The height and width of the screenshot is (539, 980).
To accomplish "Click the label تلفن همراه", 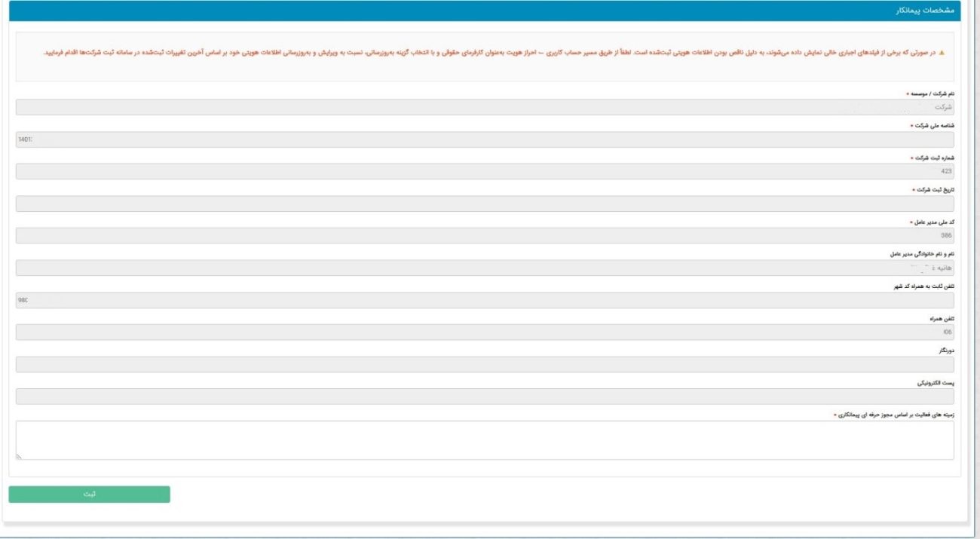I will click(x=942, y=318).
